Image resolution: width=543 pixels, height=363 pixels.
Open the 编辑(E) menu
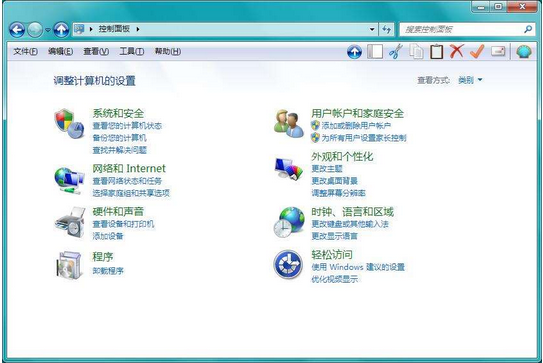60,52
